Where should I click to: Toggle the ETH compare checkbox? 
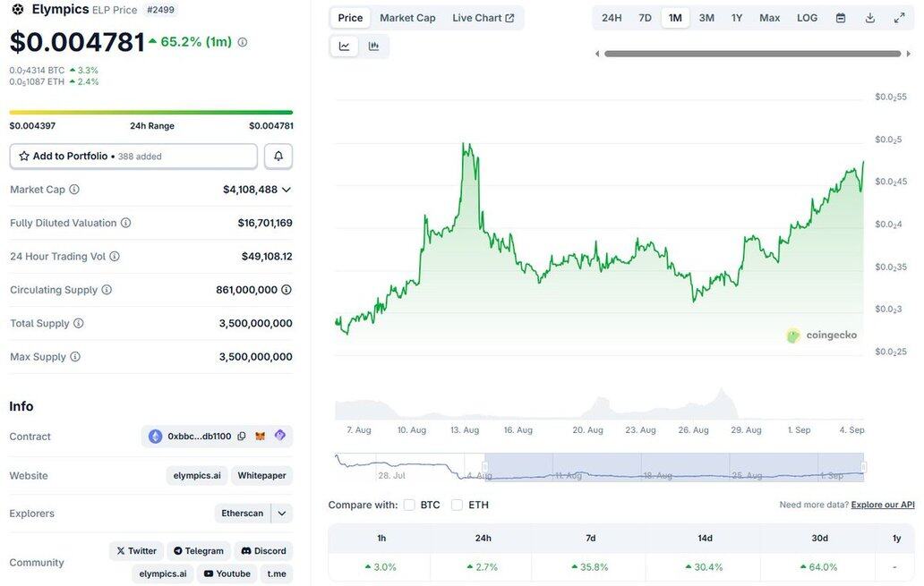[x=457, y=505]
